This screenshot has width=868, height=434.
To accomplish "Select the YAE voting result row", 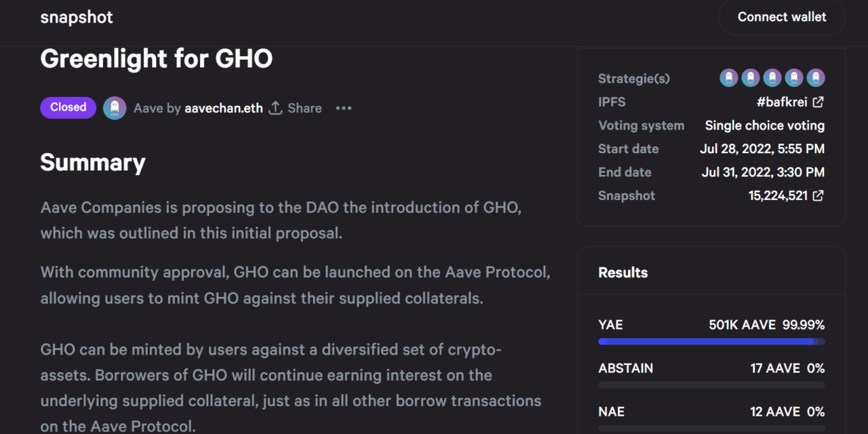I will pyautogui.click(x=711, y=325).
